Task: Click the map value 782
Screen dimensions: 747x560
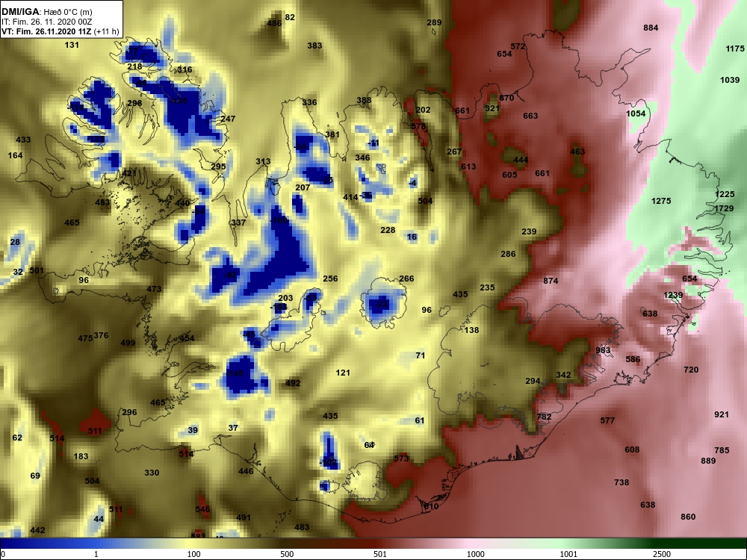Action: click(544, 417)
